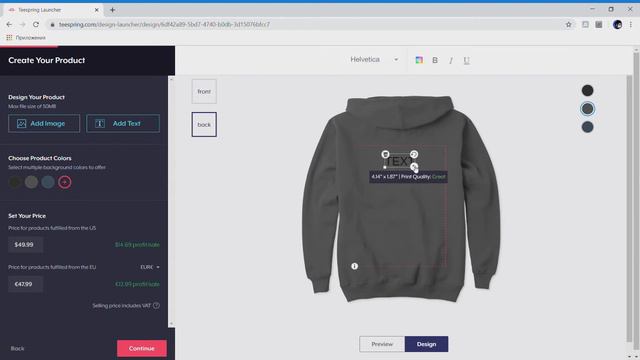Preview the hoodie in navy using the right-side circle

[x=587, y=127]
